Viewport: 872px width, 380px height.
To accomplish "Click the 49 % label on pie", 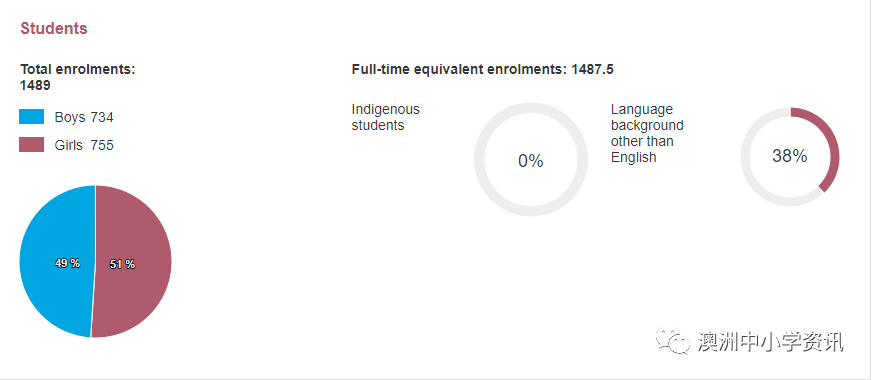I will tap(67, 264).
